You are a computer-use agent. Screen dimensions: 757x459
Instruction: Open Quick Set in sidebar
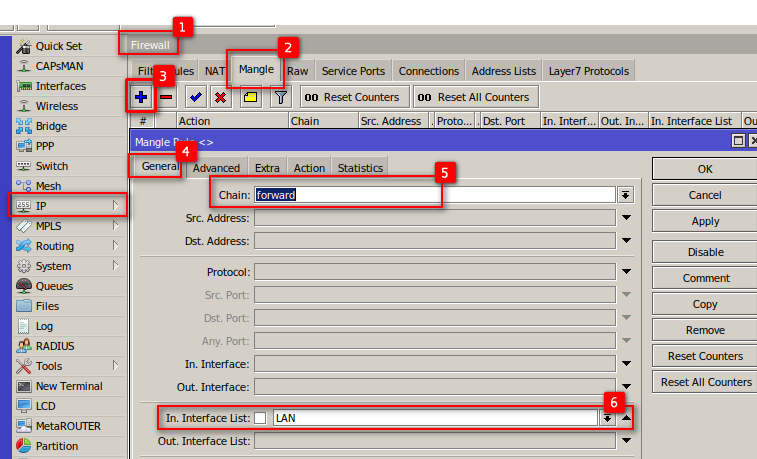pyautogui.click(x=58, y=46)
